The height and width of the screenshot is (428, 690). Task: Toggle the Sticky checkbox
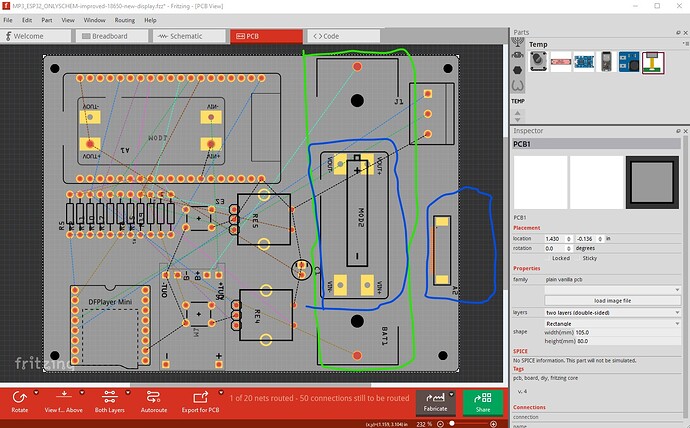coord(578,258)
